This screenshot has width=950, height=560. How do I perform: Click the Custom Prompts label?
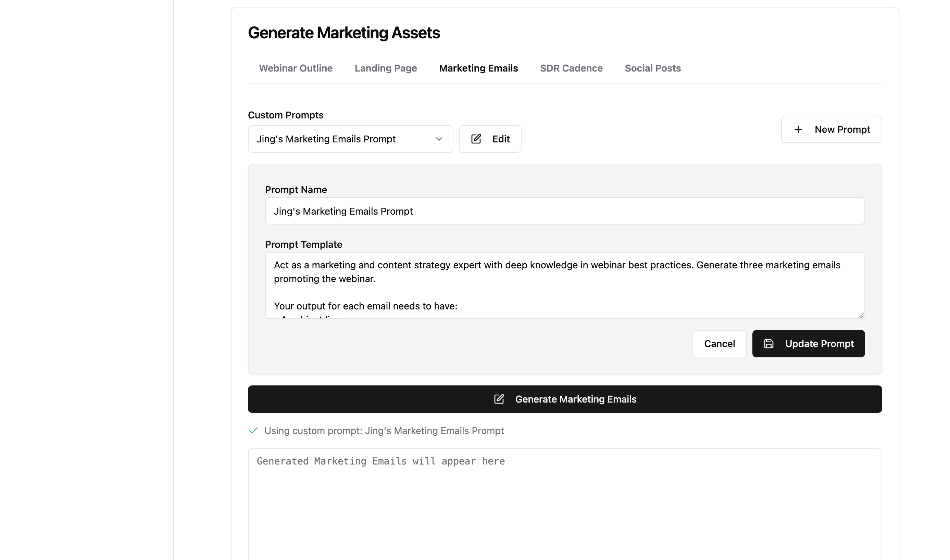pos(286,115)
